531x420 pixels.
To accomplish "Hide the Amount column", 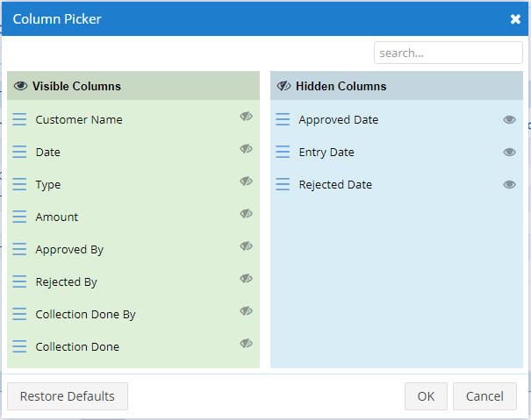I will click(x=247, y=214).
